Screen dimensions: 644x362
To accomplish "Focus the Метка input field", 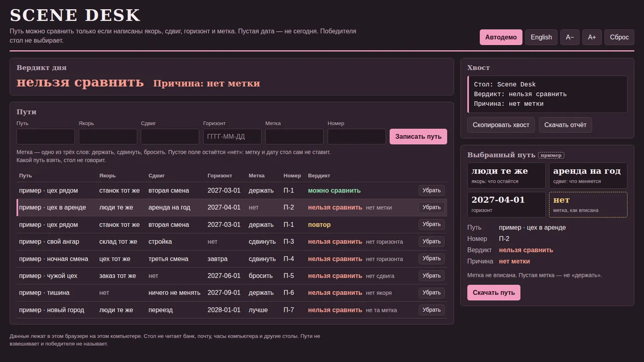I will tap(294, 136).
